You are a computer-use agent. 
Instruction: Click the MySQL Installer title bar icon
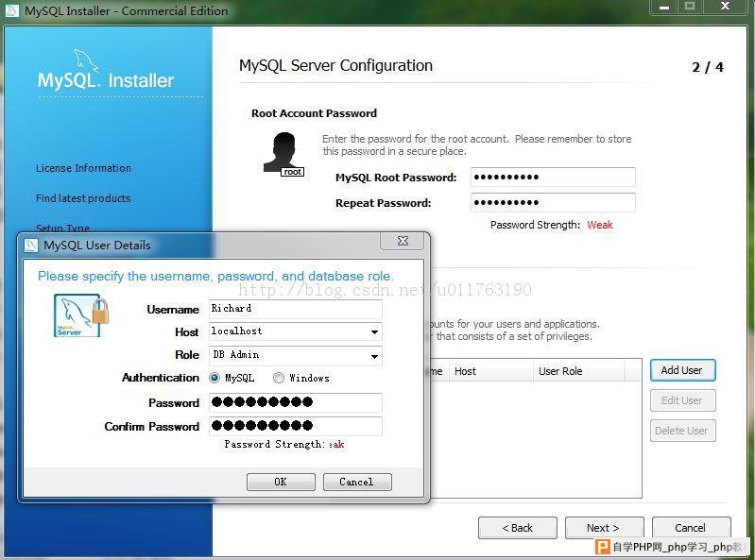(11, 10)
